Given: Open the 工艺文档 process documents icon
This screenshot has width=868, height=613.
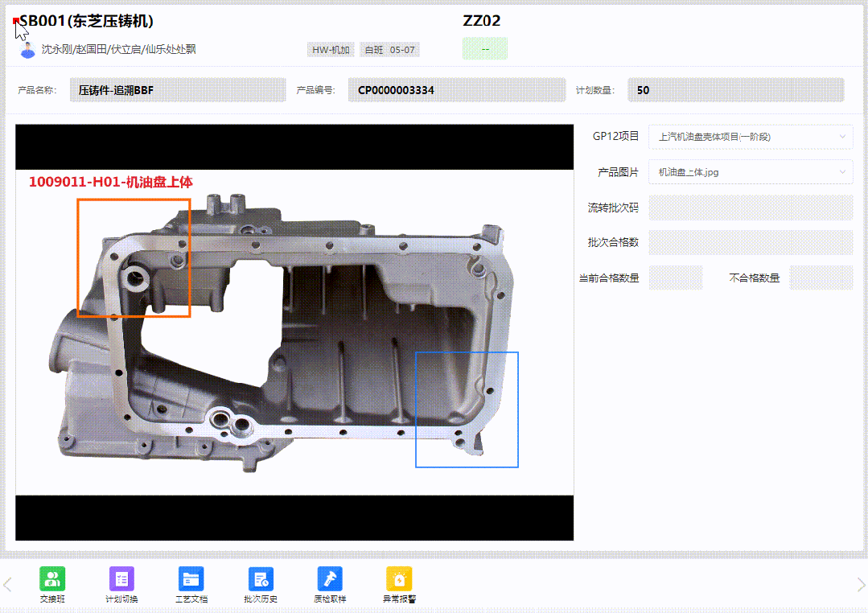Looking at the screenshot, I should [x=191, y=579].
